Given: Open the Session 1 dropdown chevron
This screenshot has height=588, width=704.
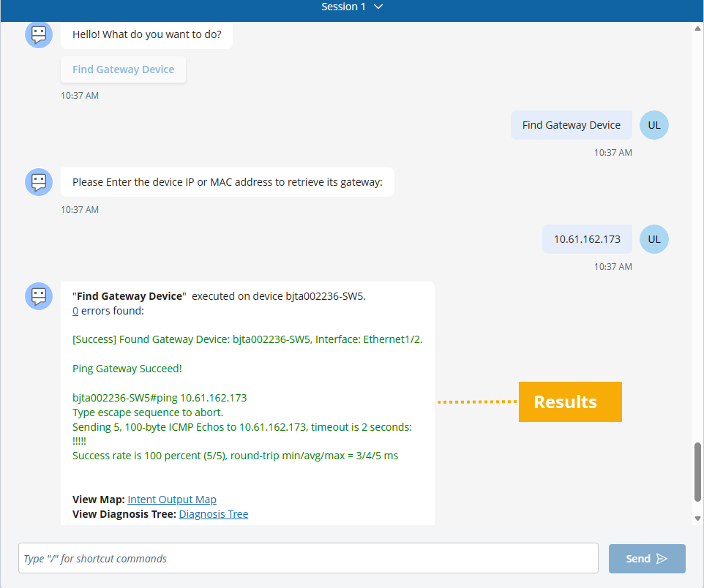Looking at the screenshot, I should tap(378, 7).
